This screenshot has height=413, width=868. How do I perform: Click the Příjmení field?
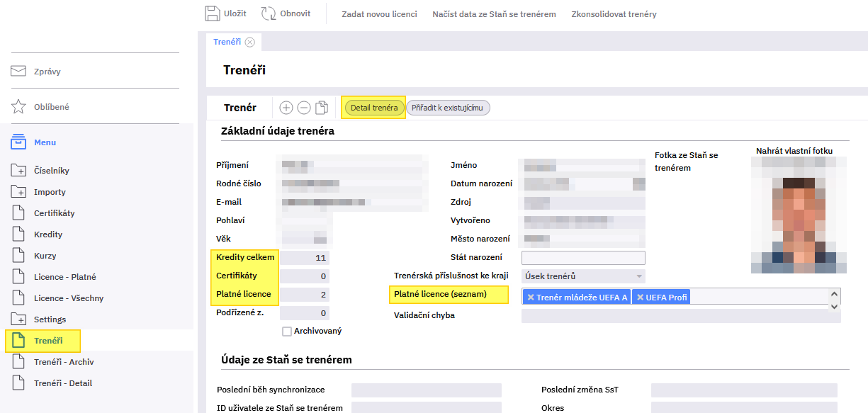(x=354, y=166)
